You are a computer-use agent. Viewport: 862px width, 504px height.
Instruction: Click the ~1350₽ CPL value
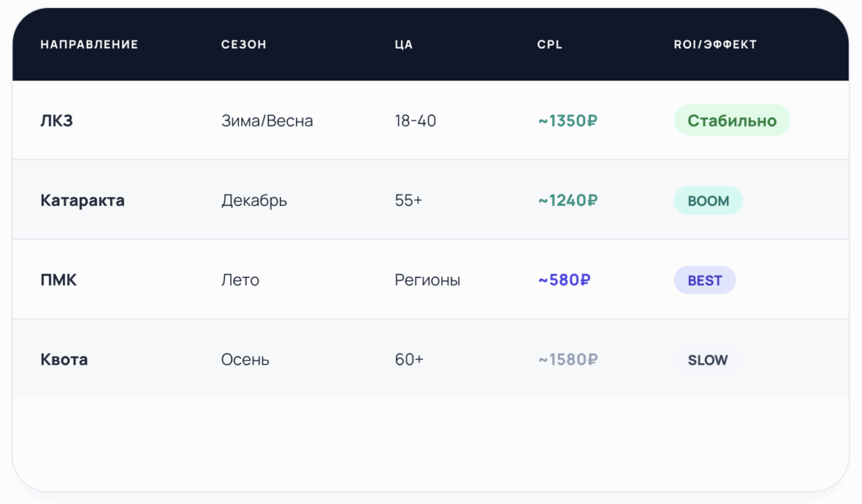coord(567,121)
